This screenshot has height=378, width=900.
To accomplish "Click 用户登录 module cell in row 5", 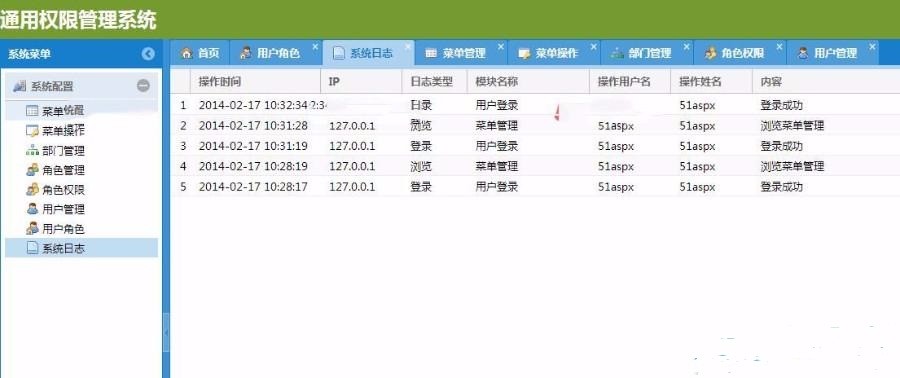I will 496,187.
